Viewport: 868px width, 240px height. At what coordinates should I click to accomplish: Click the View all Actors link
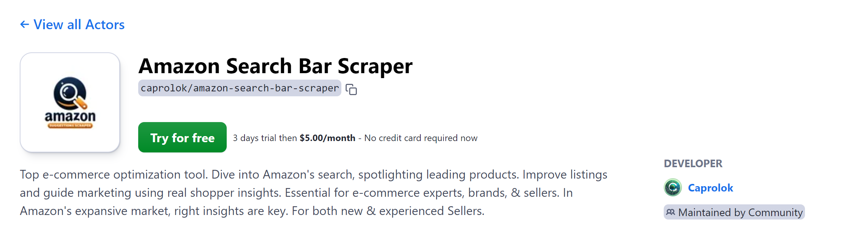point(79,24)
